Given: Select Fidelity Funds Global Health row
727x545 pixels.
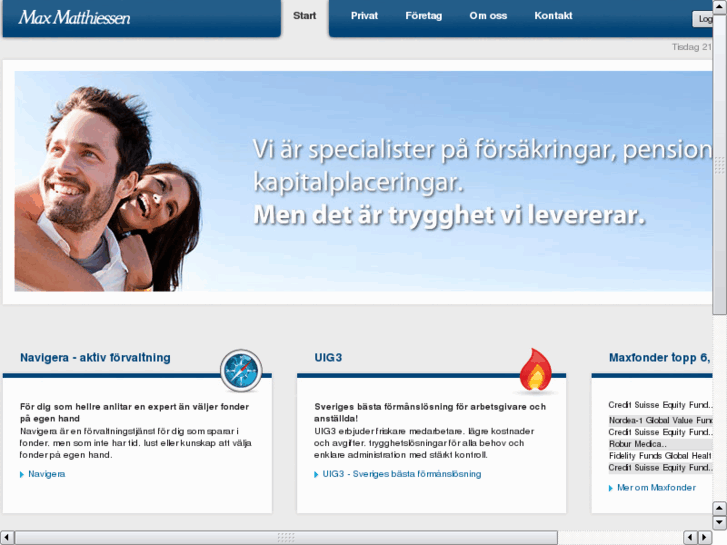Looking at the screenshot, I should (x=660, y=455).
